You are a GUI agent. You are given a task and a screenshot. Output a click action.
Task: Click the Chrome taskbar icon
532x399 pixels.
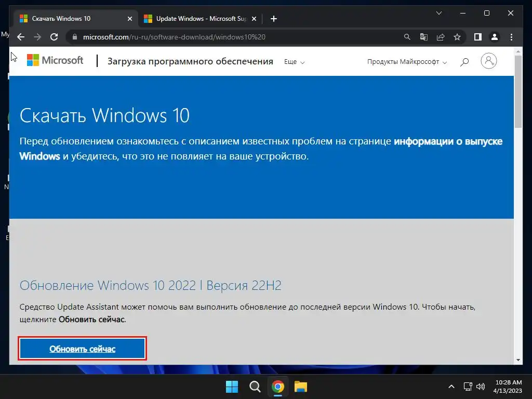tap(277, 387)
